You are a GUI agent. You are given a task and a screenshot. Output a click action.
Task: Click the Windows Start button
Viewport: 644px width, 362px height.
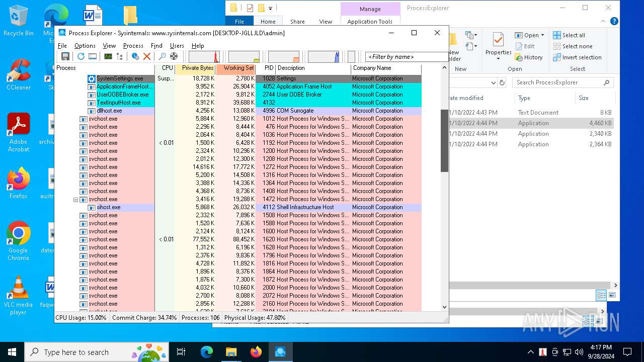(x=12, y=352)
